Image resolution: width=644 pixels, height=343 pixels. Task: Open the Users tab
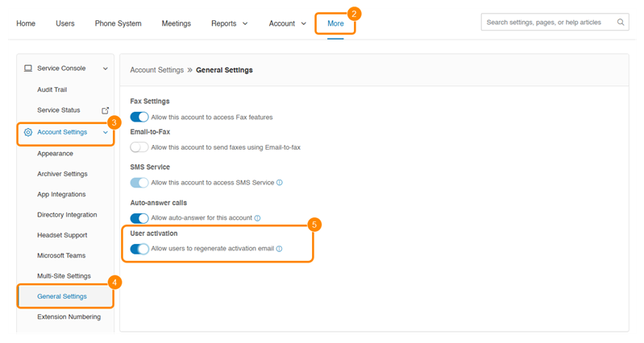point(65,24)
